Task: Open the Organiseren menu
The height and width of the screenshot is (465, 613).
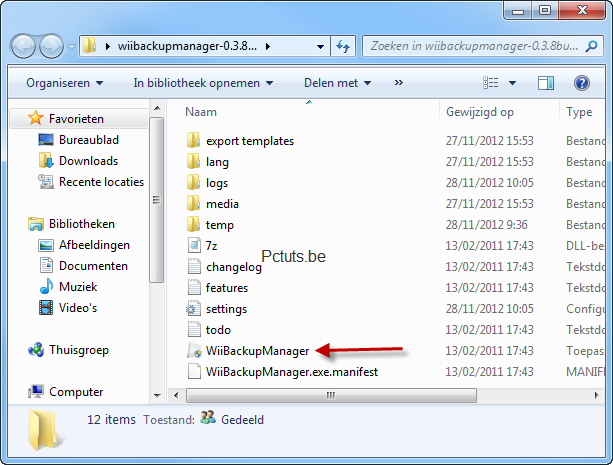Action: tap(65, 83)
